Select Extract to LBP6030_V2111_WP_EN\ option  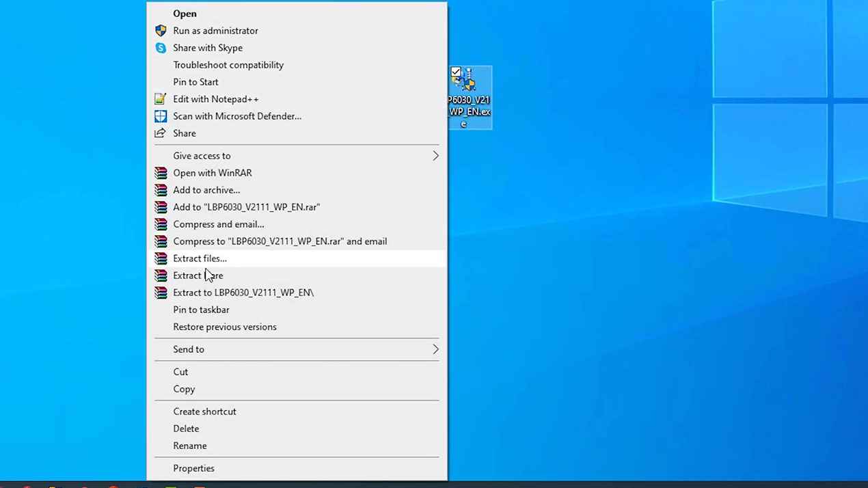tap(243, 293)
